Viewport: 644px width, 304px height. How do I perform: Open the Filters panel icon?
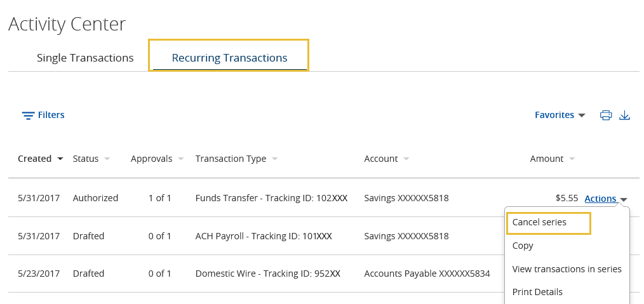(28, 116)
